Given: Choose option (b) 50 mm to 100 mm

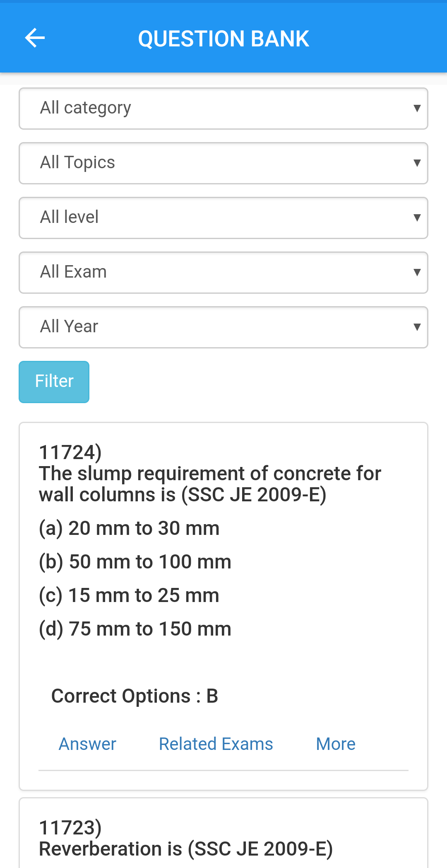Looking at the screenshot, I should (135, 562).
